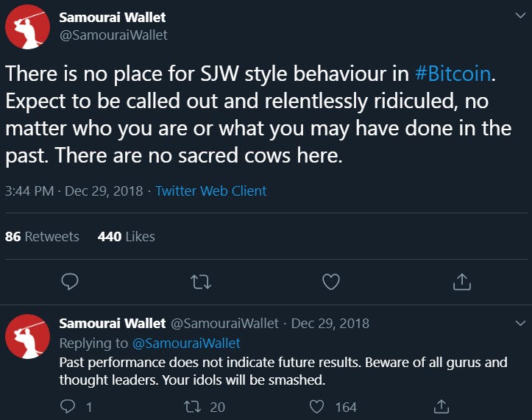Share the main tweet via upload icon

tap(462, 282)
